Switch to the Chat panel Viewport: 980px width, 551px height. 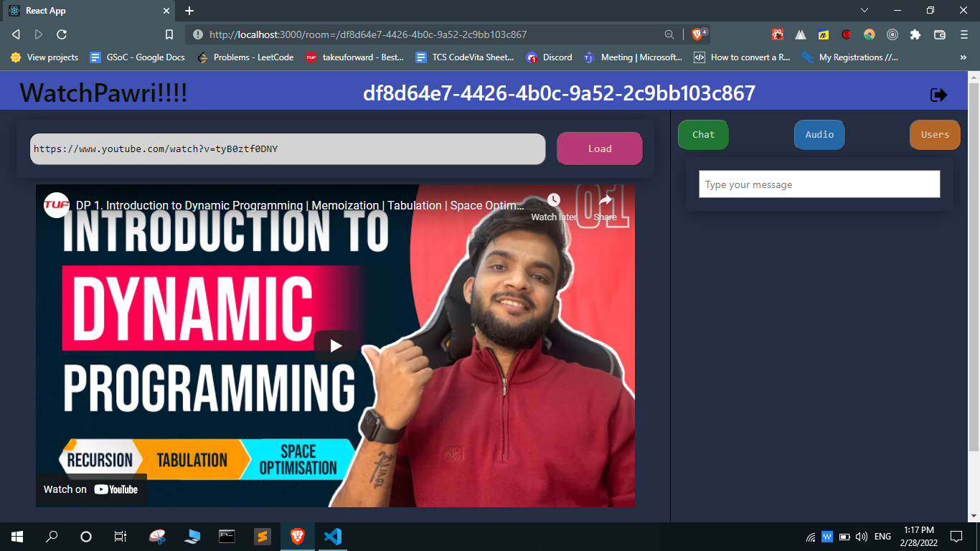point(702,134)
